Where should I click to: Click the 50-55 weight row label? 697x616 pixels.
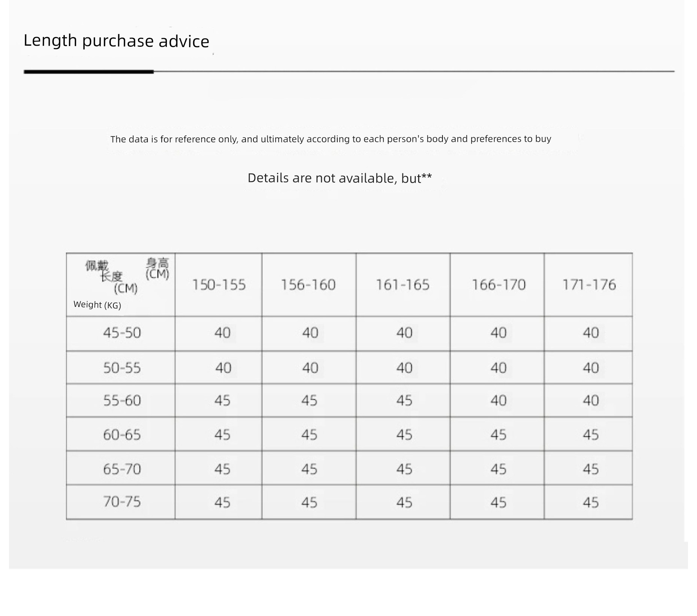pyautogui.click(x=122, y=368)
